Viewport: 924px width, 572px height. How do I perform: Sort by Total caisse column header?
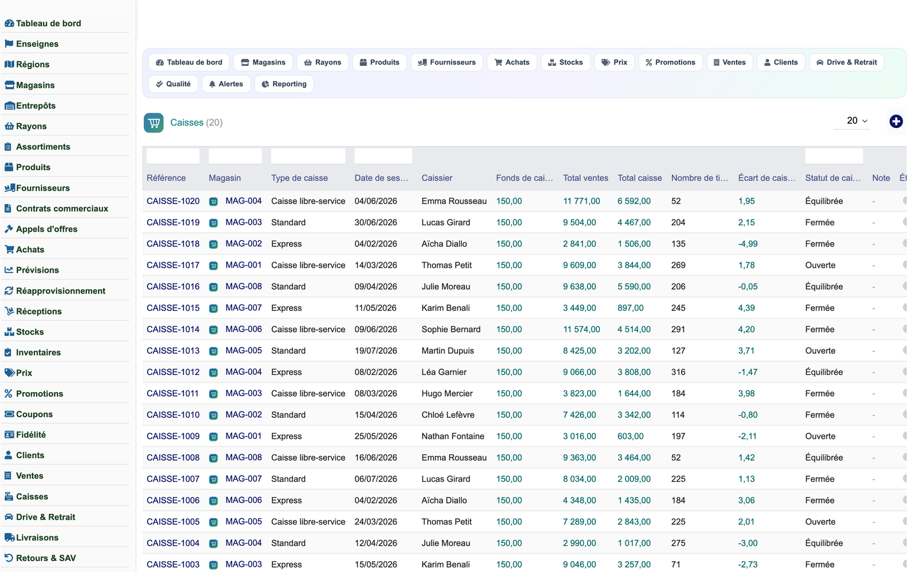tap(639, 178)
